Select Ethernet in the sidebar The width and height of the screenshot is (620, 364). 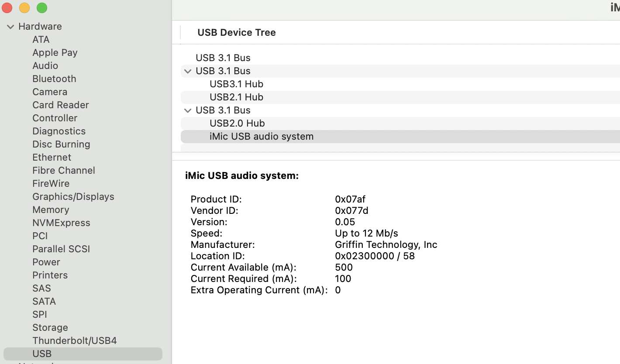pyautogui.click(x=52, y=157)
